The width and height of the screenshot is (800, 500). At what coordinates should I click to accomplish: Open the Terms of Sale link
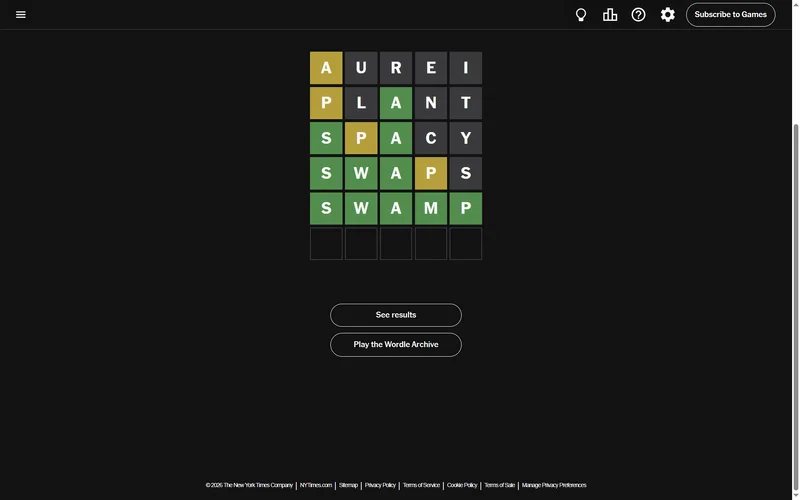(499, 485)
